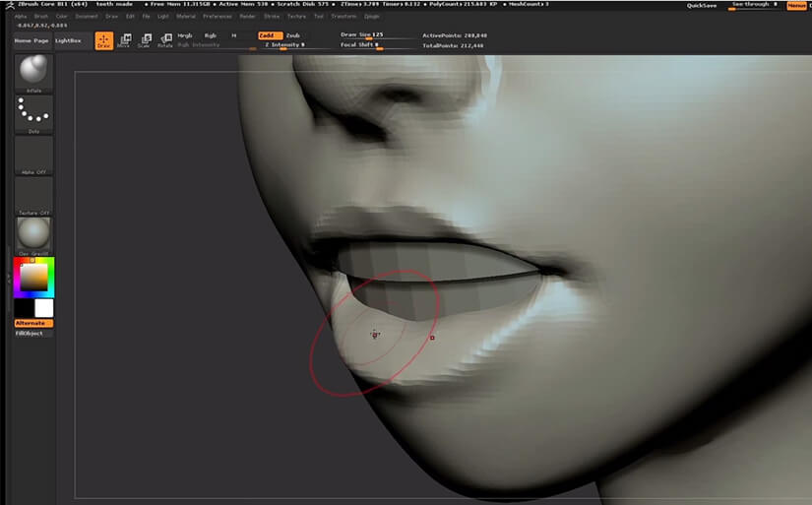Viewport: 812px width, 505px height.
Task: Toggle Mrgb mode
Action: (x=185, y=35)
